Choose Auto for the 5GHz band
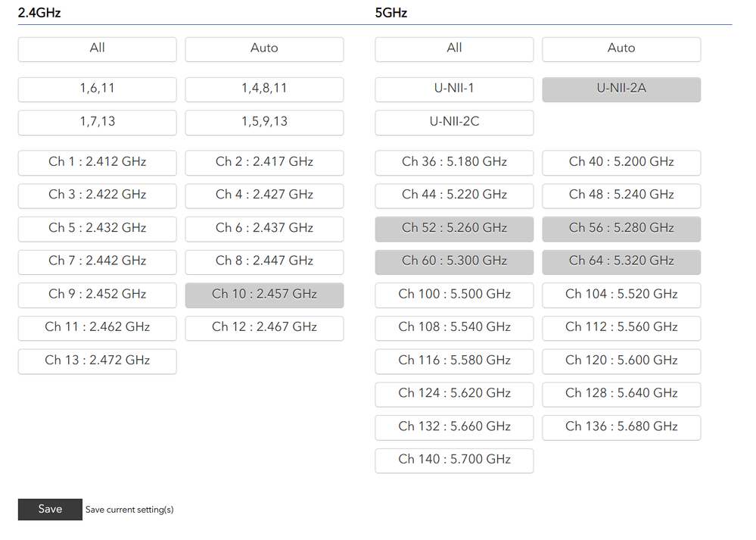 621,48
